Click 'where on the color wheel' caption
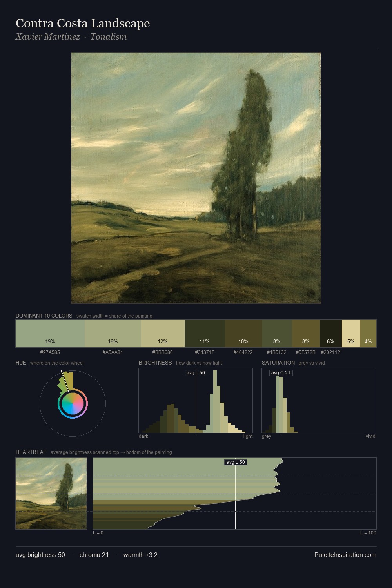392x588 pixels. (x=57, y=363)
